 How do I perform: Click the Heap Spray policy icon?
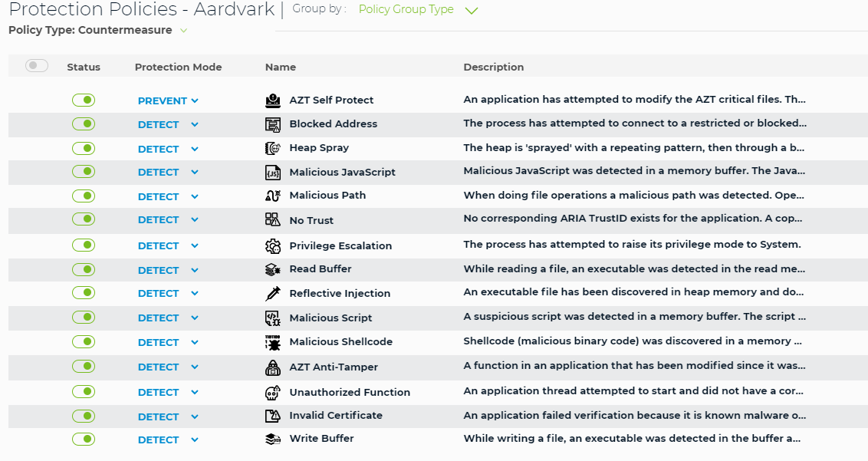(273, 148)
